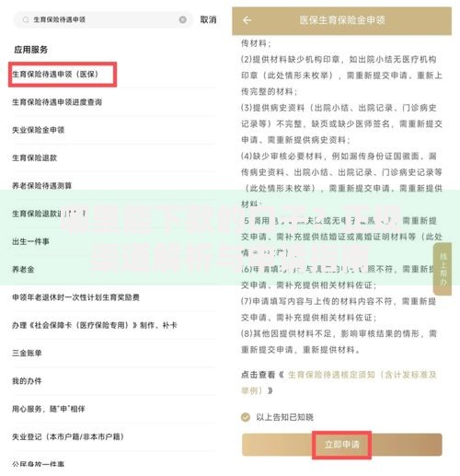
Task: Open 申领年老退休时一次性计划生育奖励费
Action: 75,297
